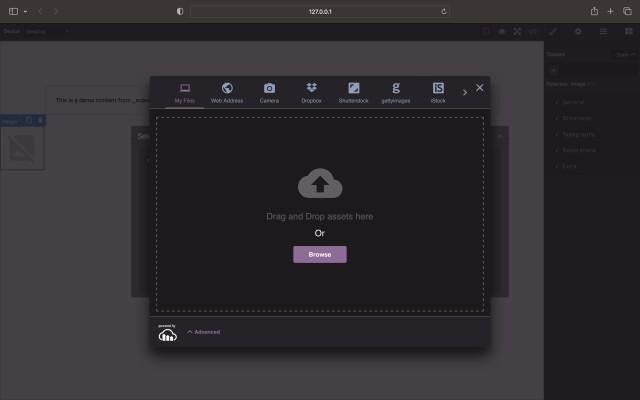
Task: Open the Safari sidebar dropdown arrow
Action: (x=25, y=11)
